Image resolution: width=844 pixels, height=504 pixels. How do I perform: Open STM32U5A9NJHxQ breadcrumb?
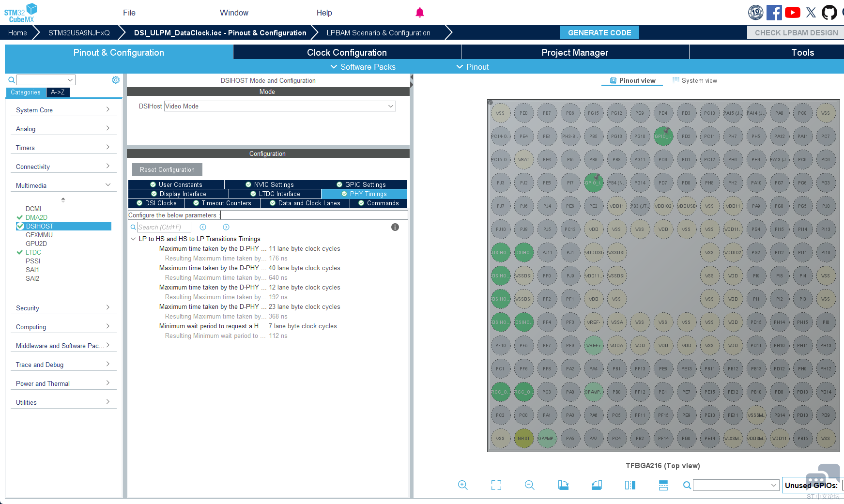click(x=79, y=32)
